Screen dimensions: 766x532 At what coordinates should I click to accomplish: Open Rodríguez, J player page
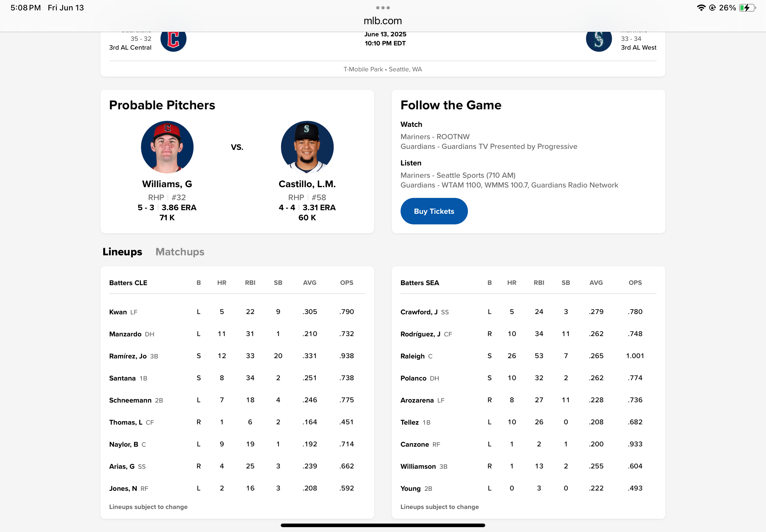click(420, 334)
